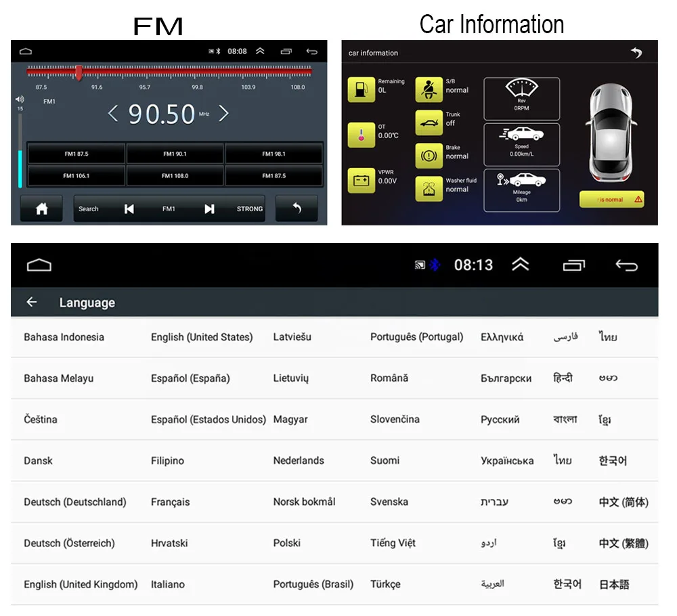The width and height of the screenshot is (677, 616).
Task: Expand the chevron atop the FM screen
Action: pos(259,51)
